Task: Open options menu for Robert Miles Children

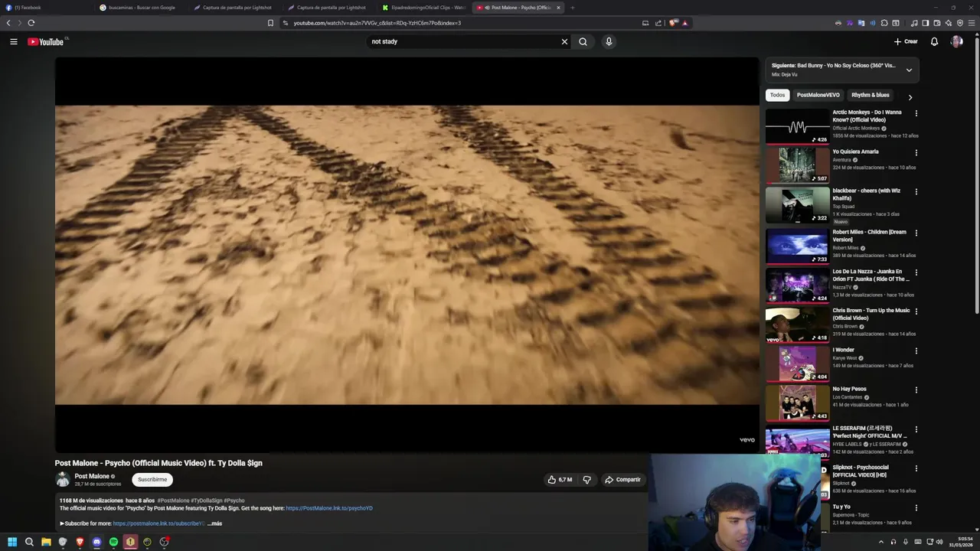Action: (x=916, y=233)
